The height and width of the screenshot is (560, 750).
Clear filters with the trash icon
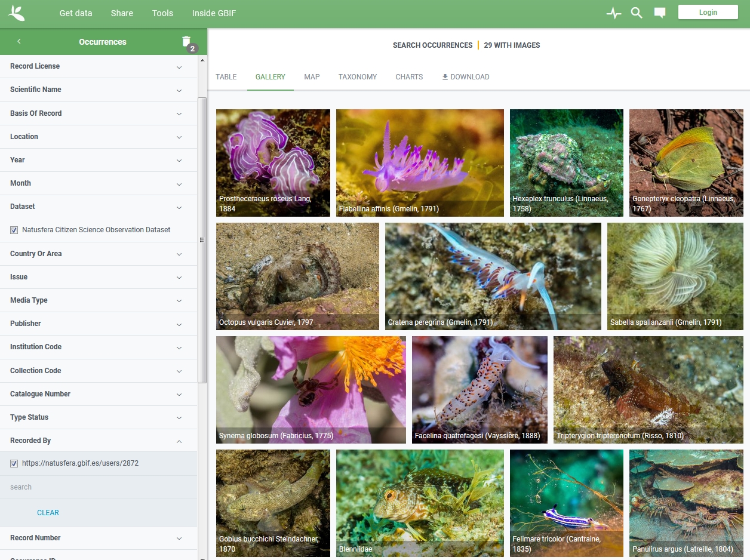coord(186,42)
